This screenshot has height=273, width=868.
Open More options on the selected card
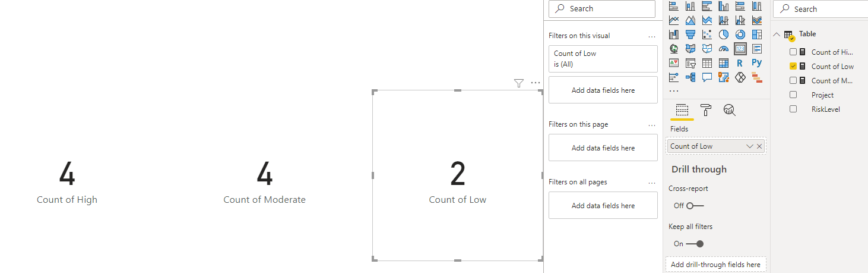coord(536,83)
